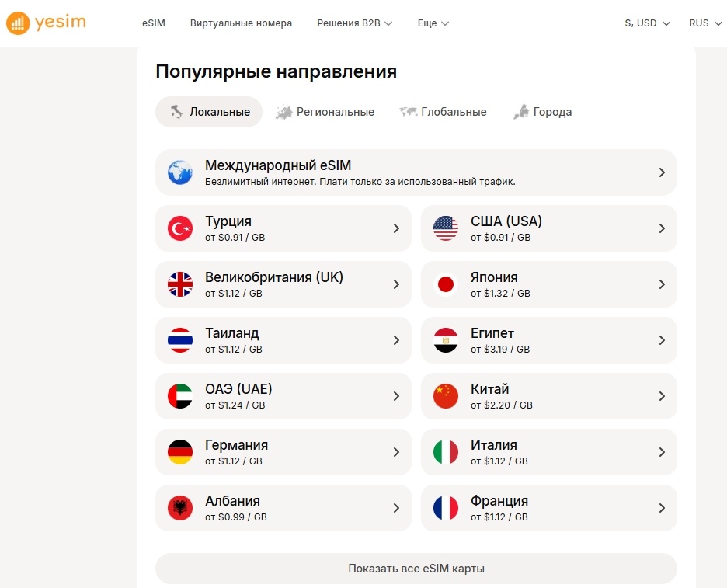Click the chevron arrow on the Таиланд card

coord(396,340)
